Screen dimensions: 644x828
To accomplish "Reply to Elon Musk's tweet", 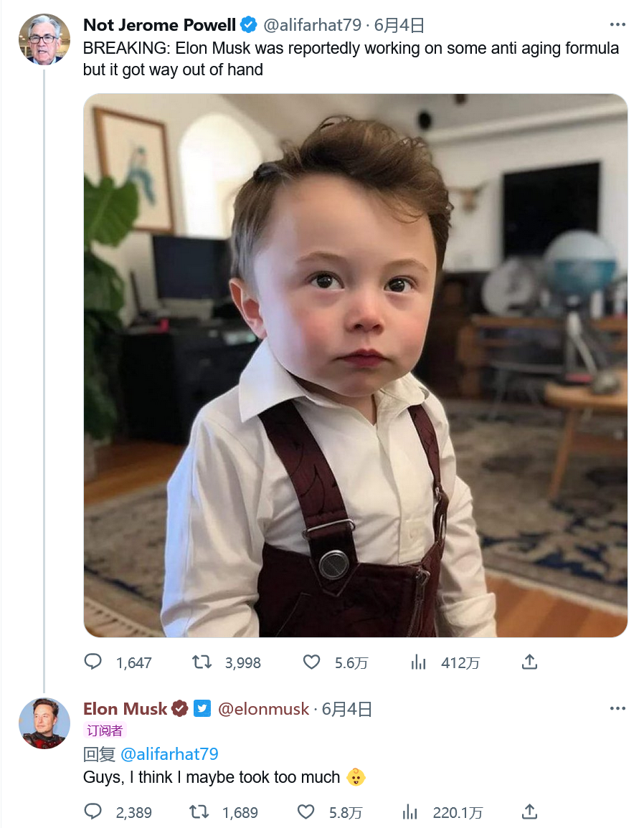I will click(93, 812).
